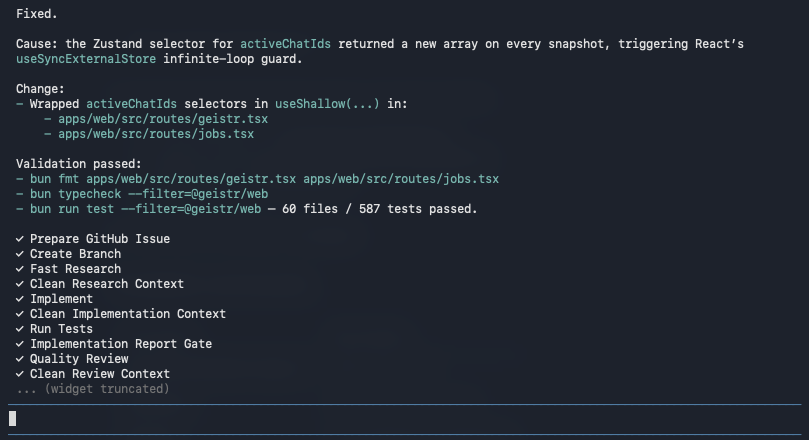Screen dimensions: 809x440
Task: Click the checkmark next to Run Tests
Action: (20, 329)
